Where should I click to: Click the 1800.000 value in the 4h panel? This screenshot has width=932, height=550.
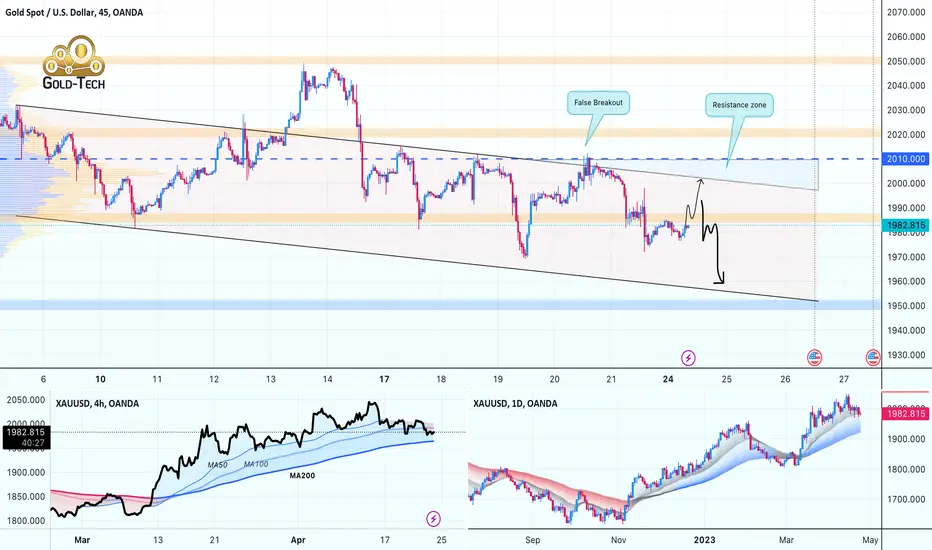coord(26,521)
